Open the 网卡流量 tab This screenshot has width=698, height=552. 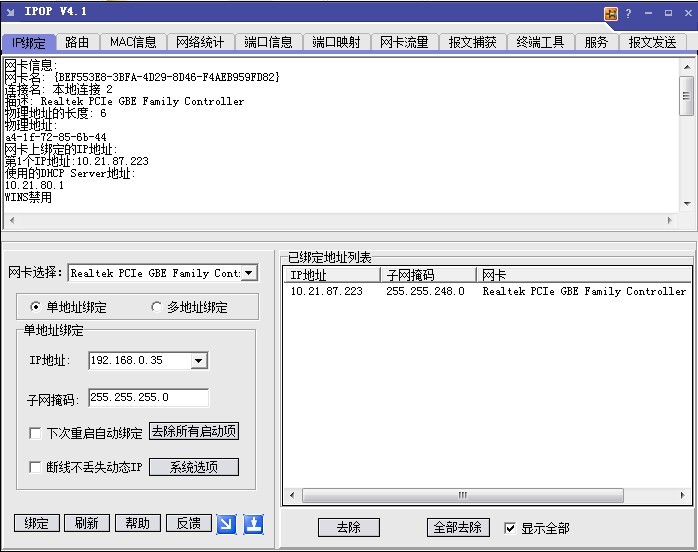pyautogui.click(x=404, y=42)
